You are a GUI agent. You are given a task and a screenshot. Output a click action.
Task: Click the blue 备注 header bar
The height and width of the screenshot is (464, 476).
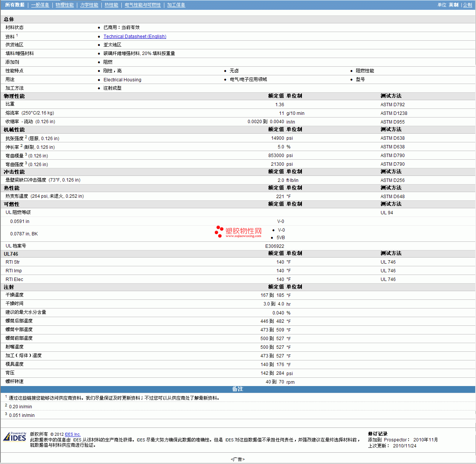point(237,389)
